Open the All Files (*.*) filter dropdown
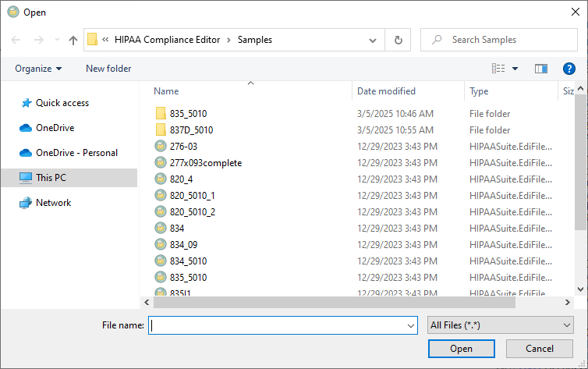This screenshot has width=588, height=369. click(x=501, y=325)
